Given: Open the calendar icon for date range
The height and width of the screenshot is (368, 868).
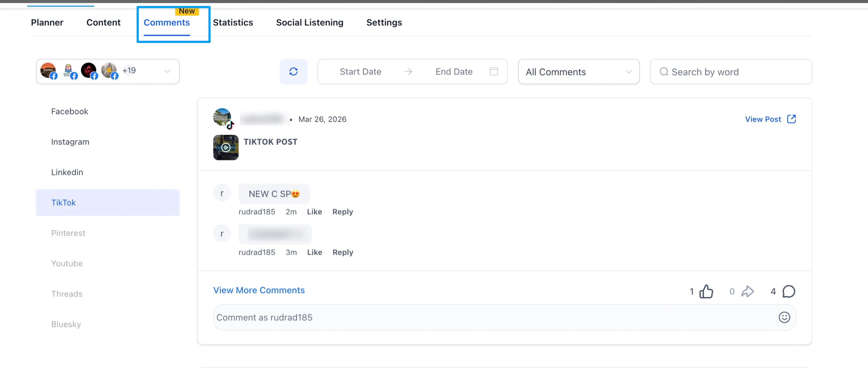Looking at the screenshot, I should pyautogui.click(x=494, y=71).
